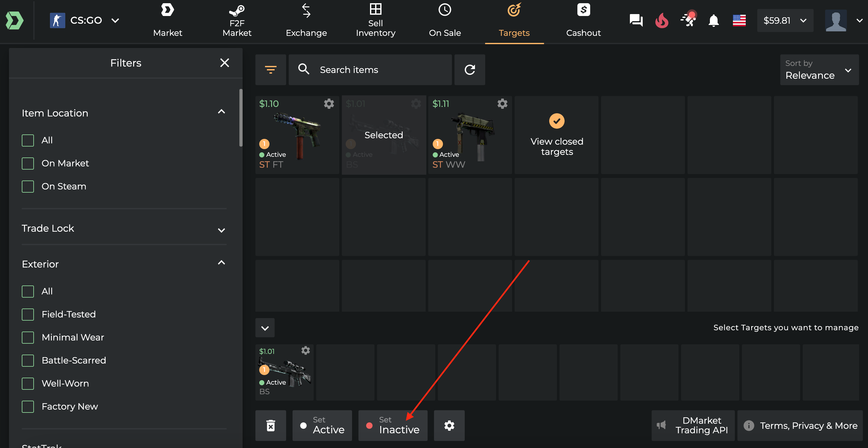Check the Field-Tested checkbox
The height and width of the screenshot is (448, 868).
click(x=28, y=314)
